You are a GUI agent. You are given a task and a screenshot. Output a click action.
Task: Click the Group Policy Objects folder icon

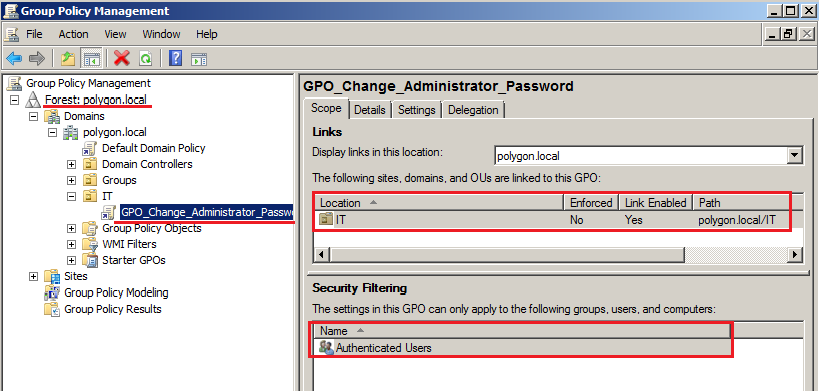[x=90, y=228]
